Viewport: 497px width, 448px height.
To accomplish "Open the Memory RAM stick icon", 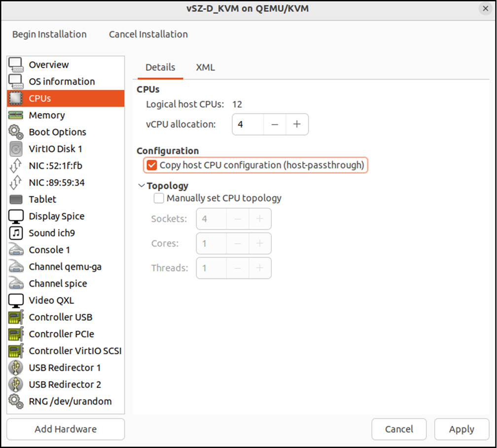I will 16,115.
